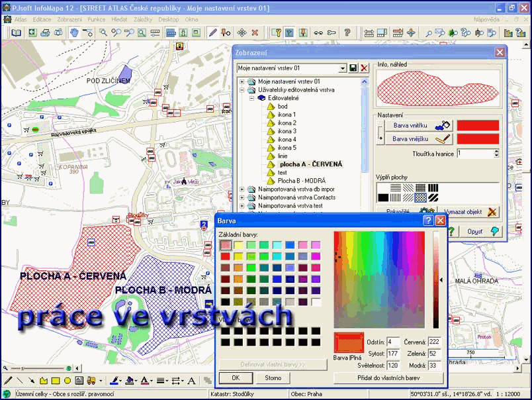Image resolution: width=532 pixels, height=400 pixels.
Task: Select the yellow polygon drawing tool
Action: (44, 381)
